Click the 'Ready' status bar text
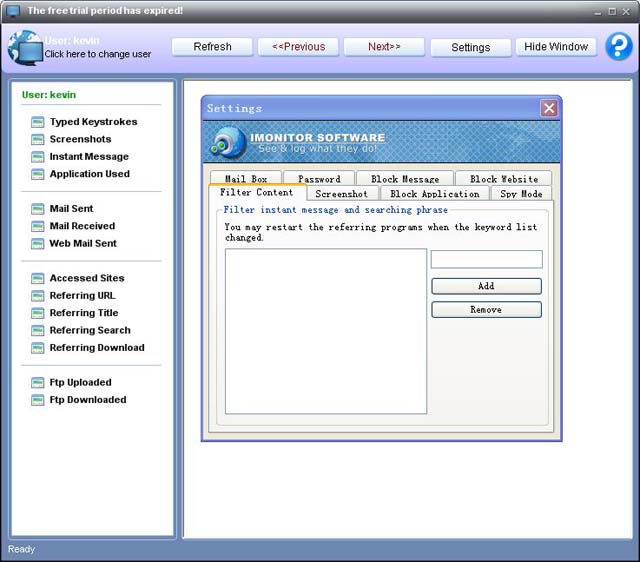 (21, 549)
